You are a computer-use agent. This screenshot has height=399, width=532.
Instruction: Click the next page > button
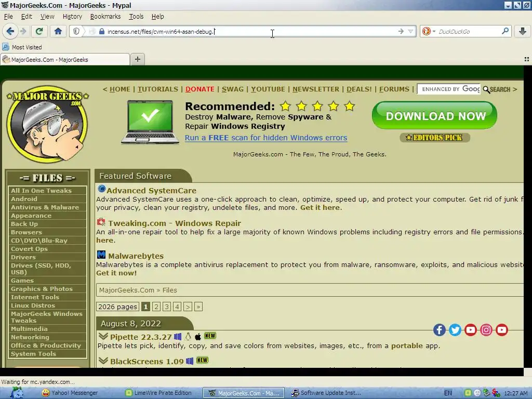pos(188,307)
